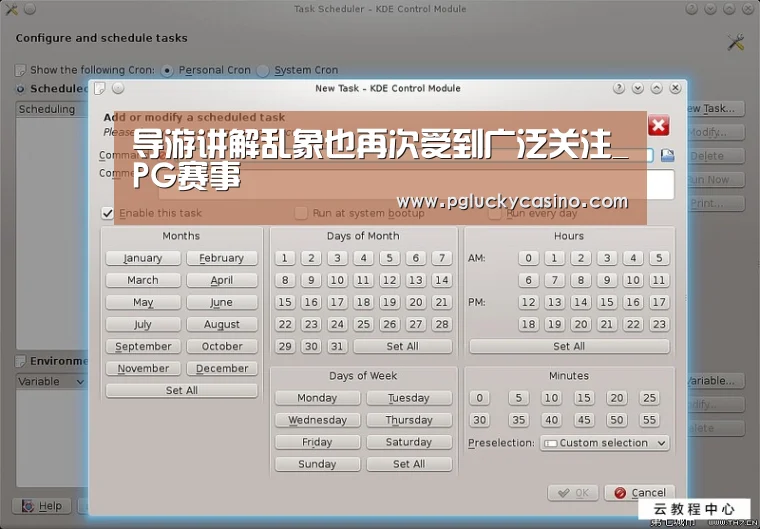Select day 15 in Days of Month

(x=285, y=302)
